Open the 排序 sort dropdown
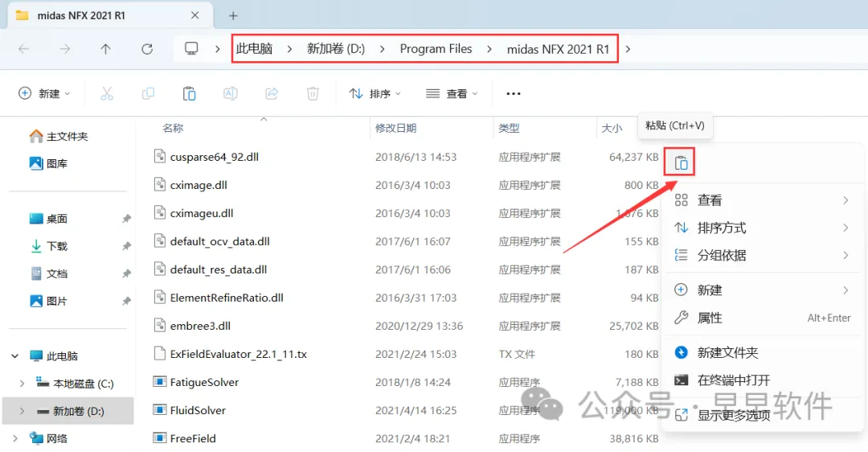Image resolution: width=868 pixels, height=452 pixels. click(x=375, y=93)
